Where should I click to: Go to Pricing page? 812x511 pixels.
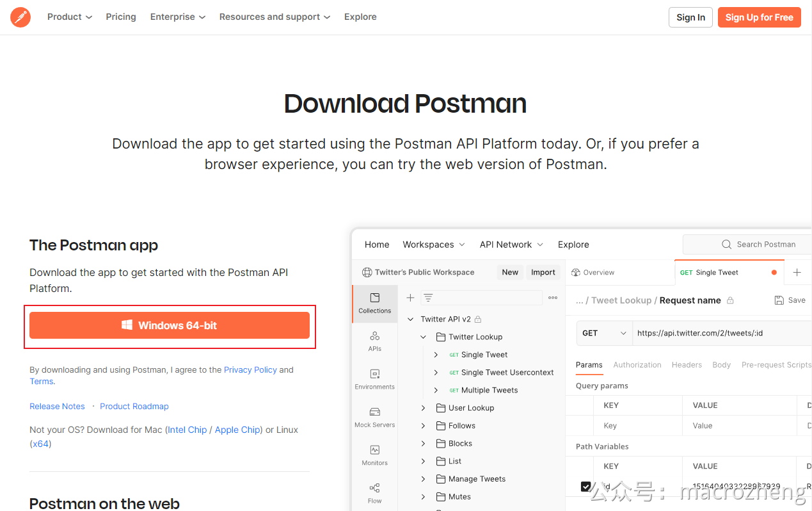(x=121, y=17)
